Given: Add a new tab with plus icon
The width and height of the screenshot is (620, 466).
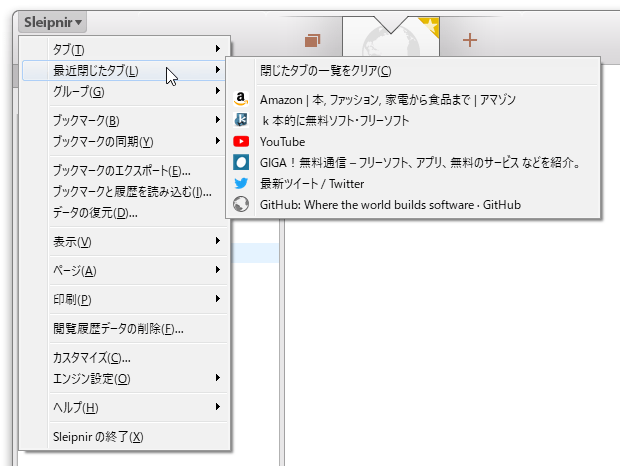Looking at the screenshot, I should [469, 40].
